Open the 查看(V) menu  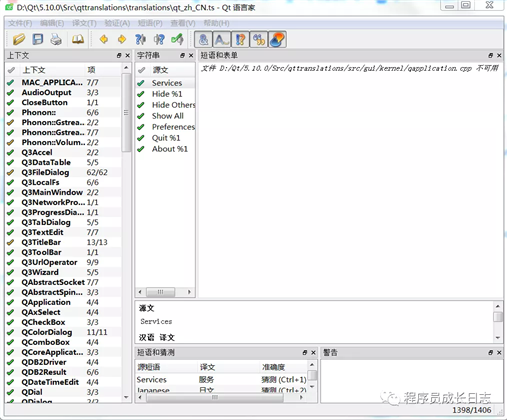click(x=183, y=23)
